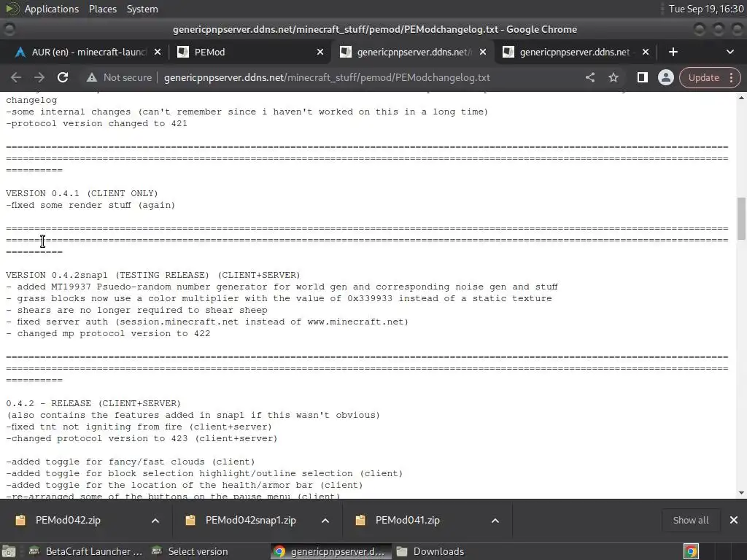Open a new tab with plus icon

(673, 52)
